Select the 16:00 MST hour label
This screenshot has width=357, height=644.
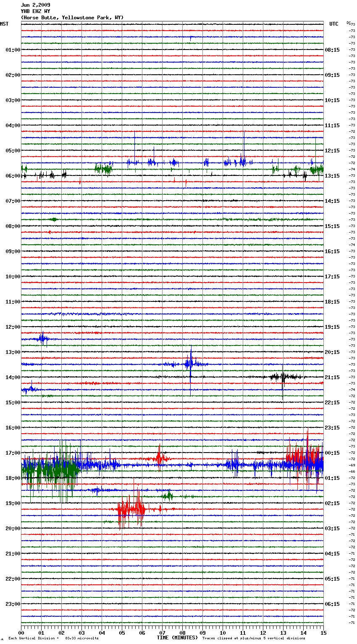coord(13,428)
